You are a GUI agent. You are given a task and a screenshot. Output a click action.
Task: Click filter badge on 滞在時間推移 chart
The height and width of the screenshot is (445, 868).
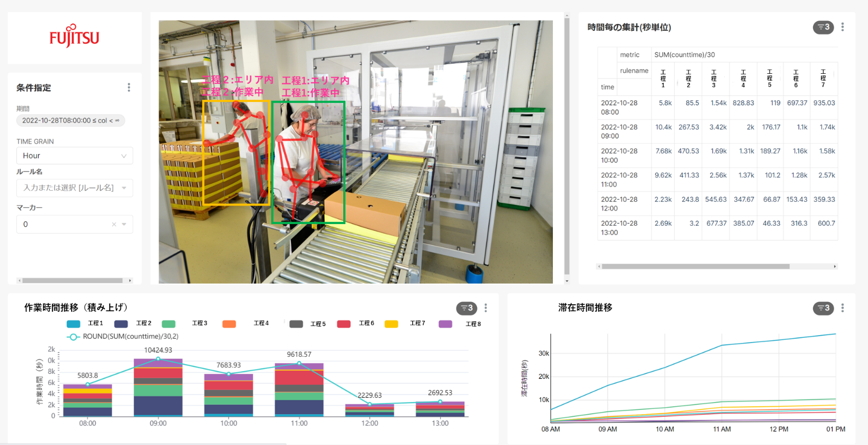click(823, 308)
